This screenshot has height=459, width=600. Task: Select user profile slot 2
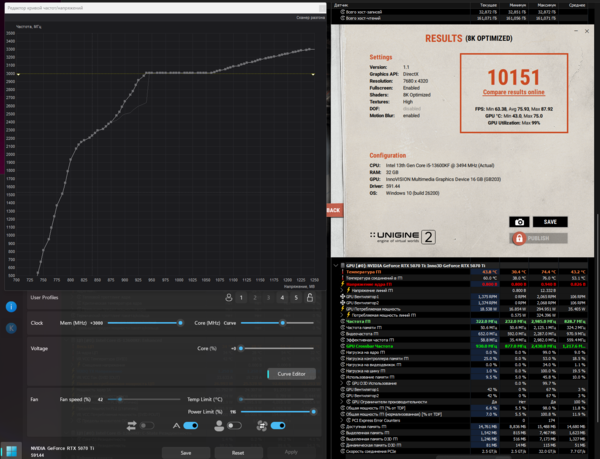pos(255,297)
